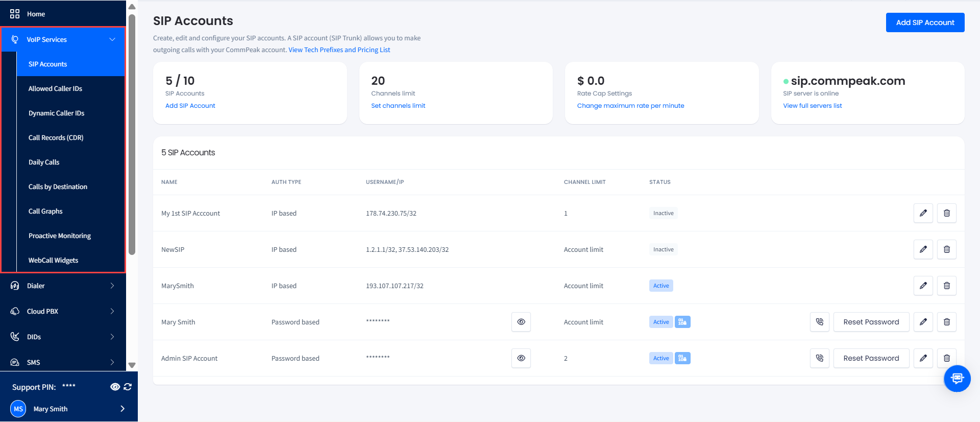Click the SMS chat icon
This screenshot has width=980, height=422.
point(15,362)
